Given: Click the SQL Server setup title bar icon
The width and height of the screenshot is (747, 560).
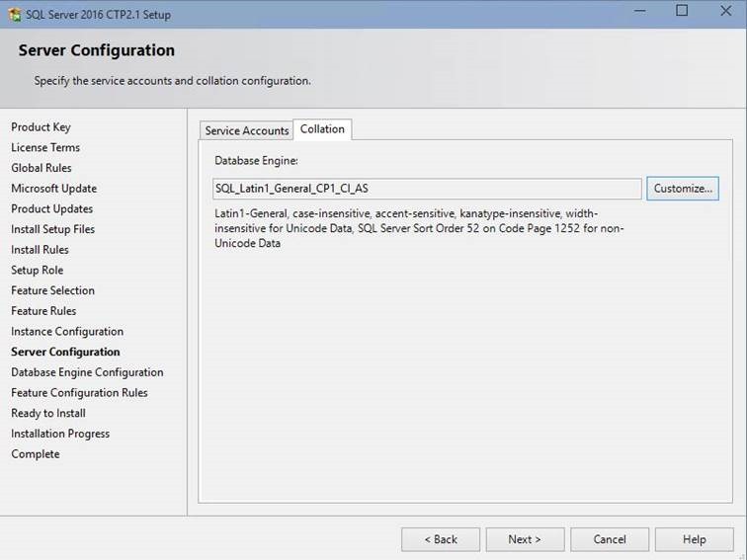Looking at the screenshot, I should pos(15,14).
